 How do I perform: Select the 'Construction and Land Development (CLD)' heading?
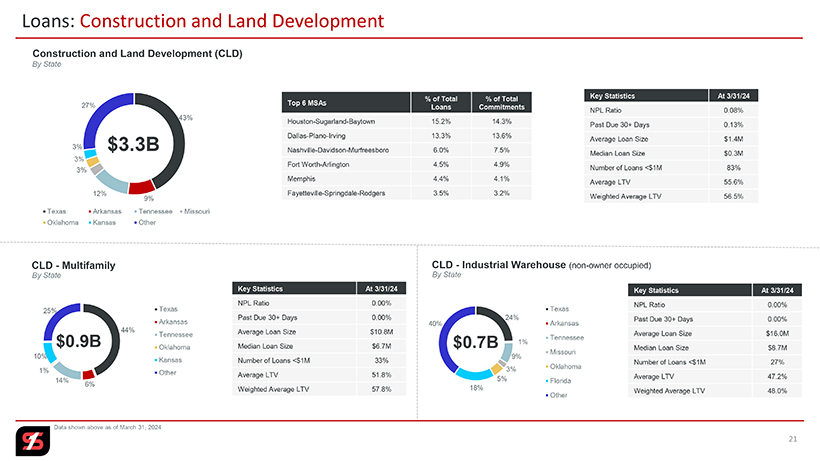coord(138,54)
